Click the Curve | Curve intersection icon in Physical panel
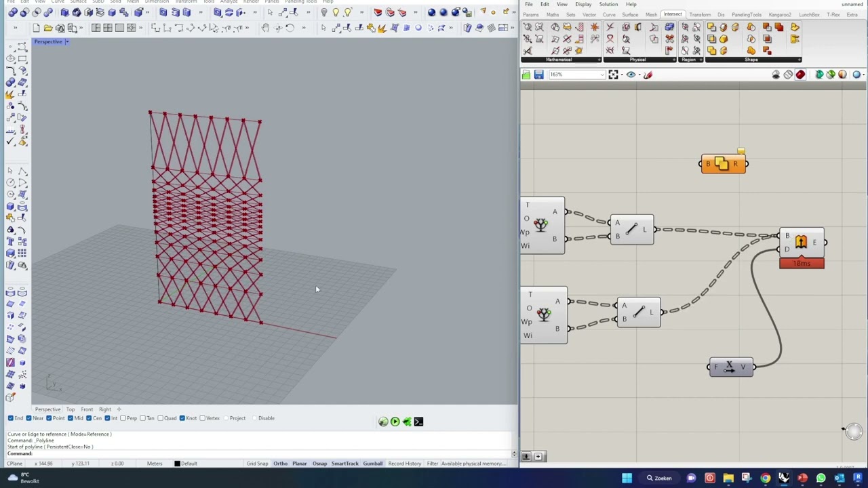Viewport: 868px width, 488px height. [610, 27]
